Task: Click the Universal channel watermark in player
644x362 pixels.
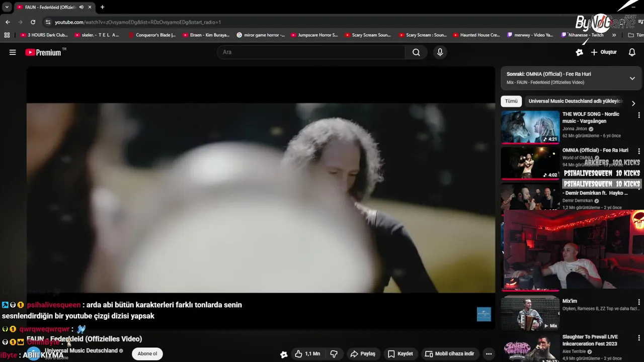Action: [x=484, y=314]
